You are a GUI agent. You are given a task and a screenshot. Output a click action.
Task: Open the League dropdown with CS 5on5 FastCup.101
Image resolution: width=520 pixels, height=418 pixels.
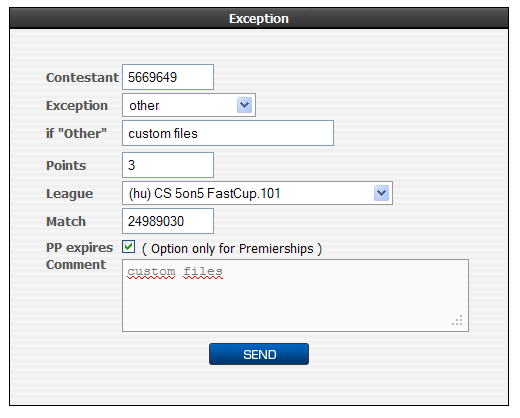pos(257,193)
